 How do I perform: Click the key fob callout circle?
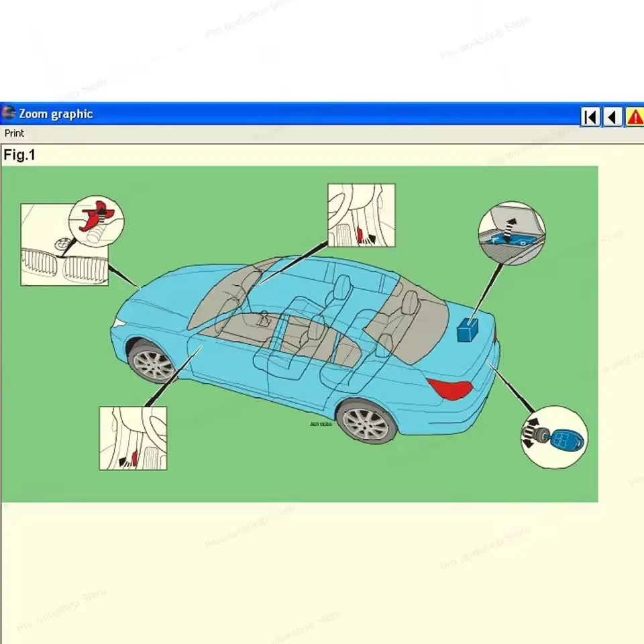pos(554,437)
